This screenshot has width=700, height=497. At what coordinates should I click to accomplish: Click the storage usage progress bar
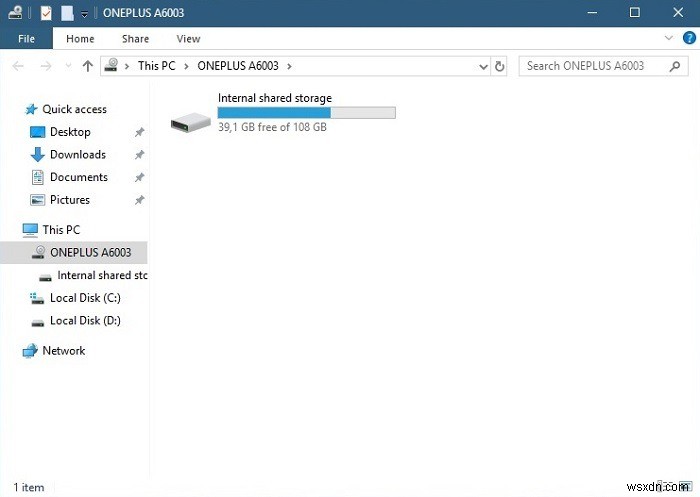(306, 113)
